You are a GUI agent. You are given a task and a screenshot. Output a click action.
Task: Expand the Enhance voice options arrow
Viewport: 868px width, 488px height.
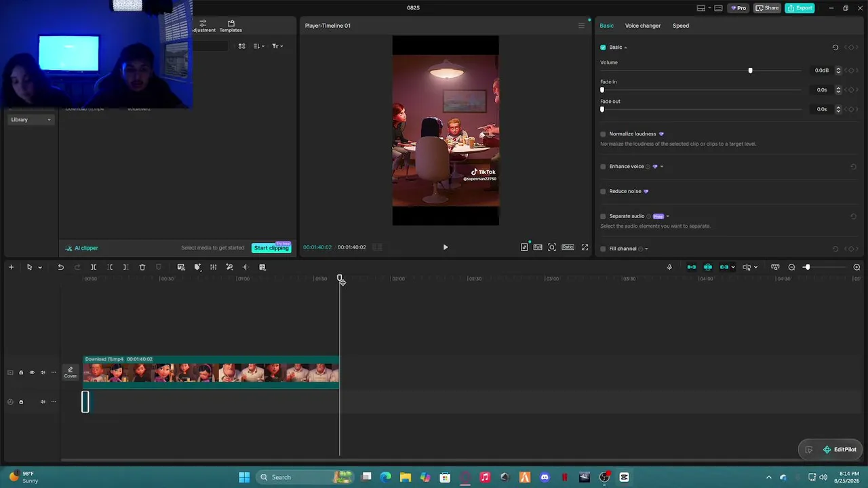(x=662, y=167)
